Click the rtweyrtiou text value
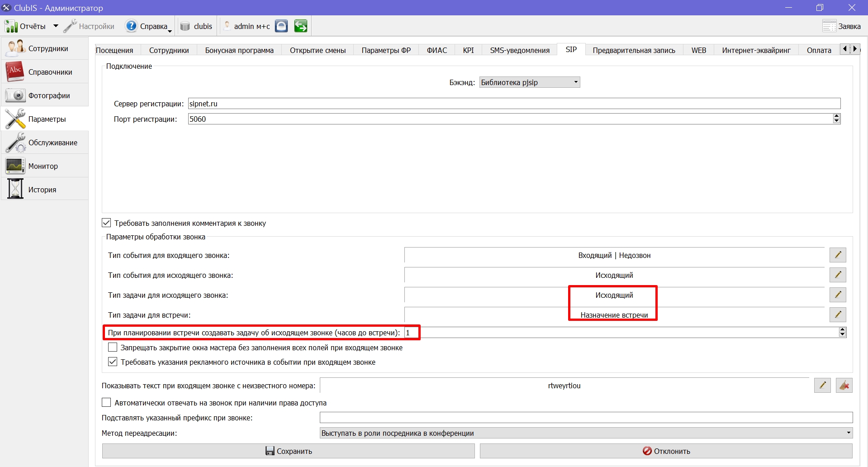This screenshot has height=467, width=868. pos(564,386)
